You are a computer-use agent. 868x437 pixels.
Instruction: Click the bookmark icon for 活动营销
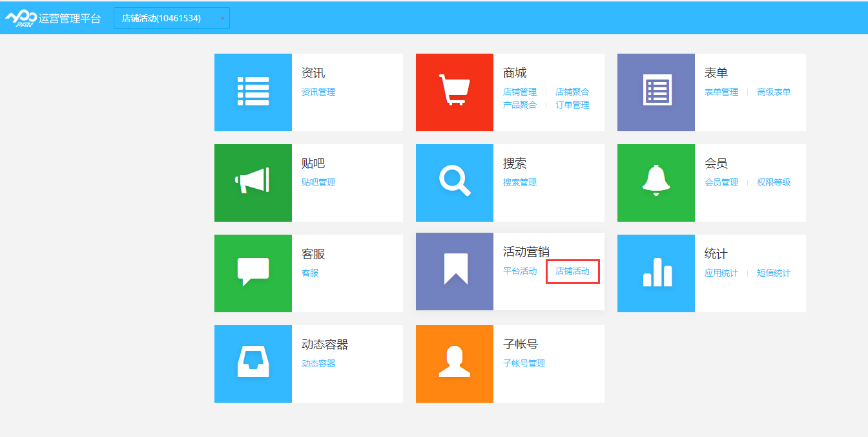(454, 272)
